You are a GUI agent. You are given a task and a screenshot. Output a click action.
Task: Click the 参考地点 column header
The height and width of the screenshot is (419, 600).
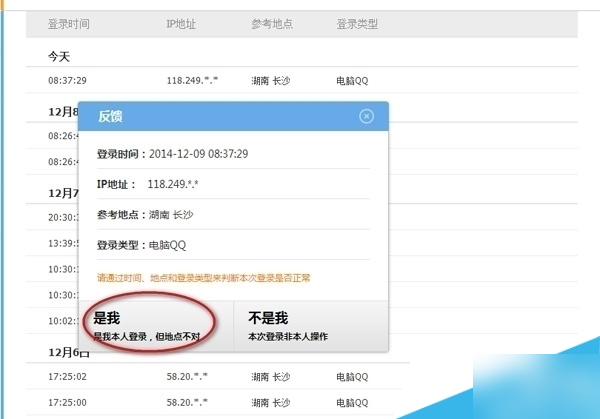(272, 24)
